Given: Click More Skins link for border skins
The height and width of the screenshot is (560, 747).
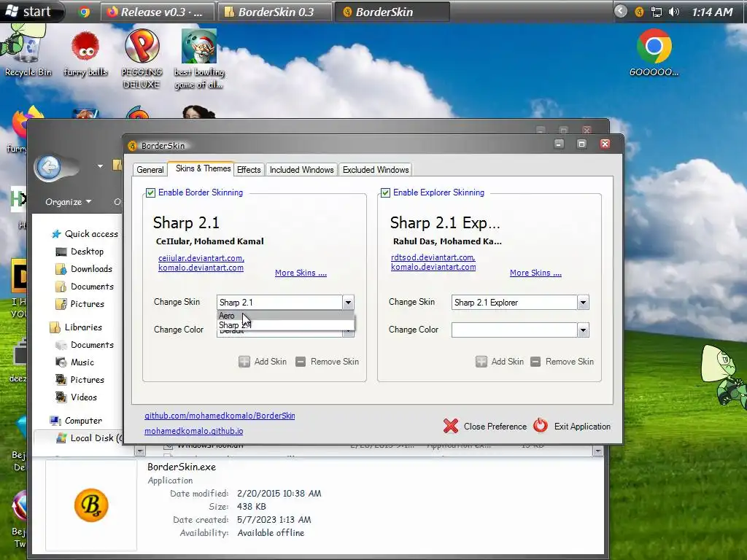Looking at the screenshot, I should (301, 273).
